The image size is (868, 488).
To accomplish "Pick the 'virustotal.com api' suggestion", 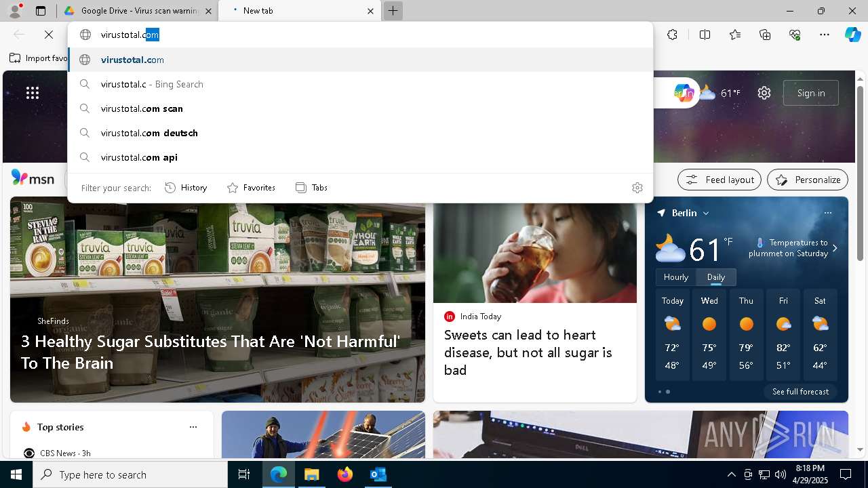I will point(360,157).
